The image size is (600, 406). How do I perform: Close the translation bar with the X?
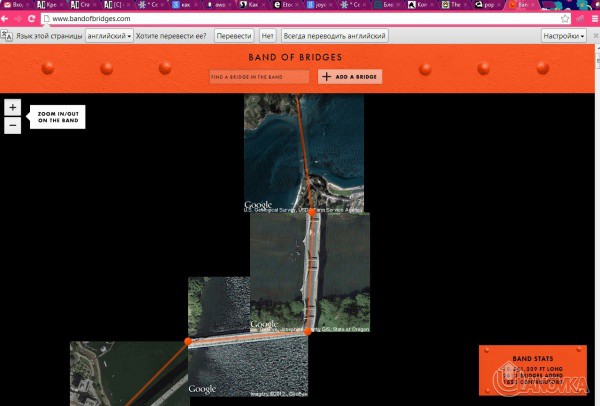(x=596, y=36)
